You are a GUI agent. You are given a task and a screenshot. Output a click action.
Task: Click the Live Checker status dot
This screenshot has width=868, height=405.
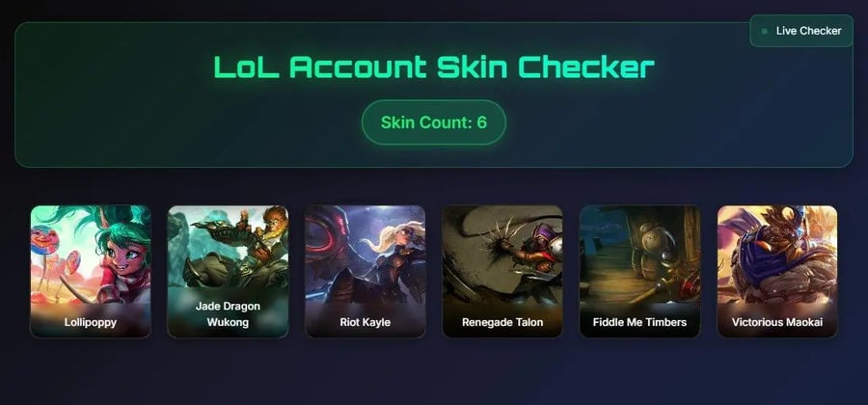765,32
